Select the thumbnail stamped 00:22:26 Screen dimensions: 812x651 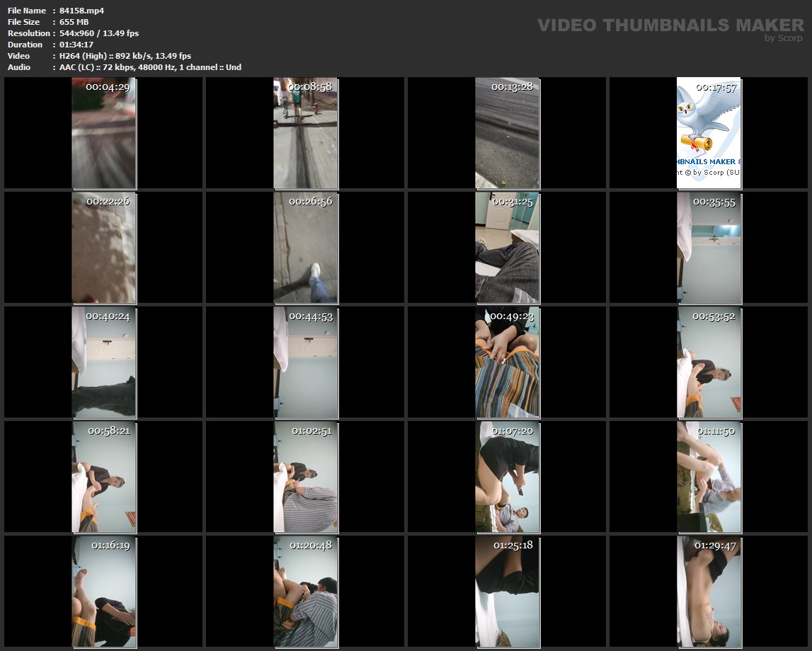point(104,248)
